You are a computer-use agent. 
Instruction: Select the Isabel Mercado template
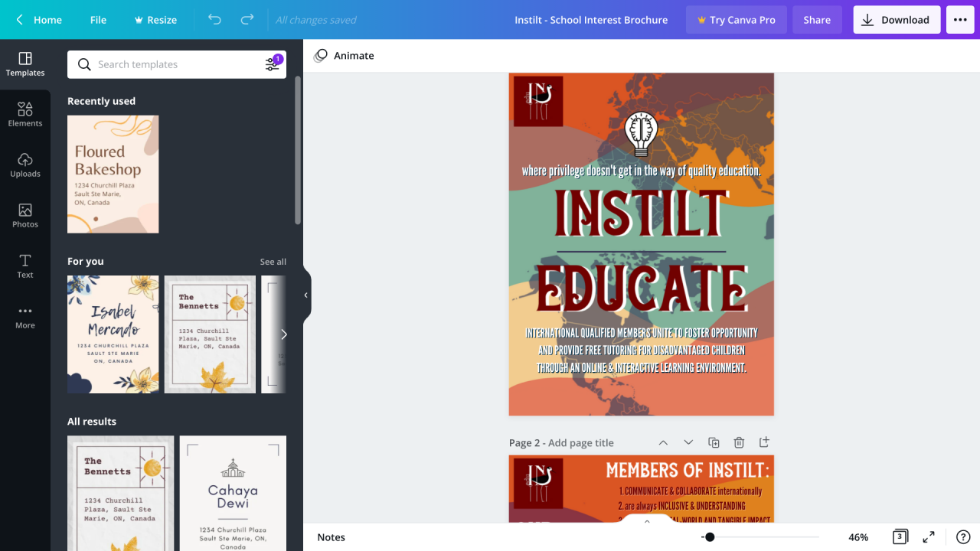113,334
